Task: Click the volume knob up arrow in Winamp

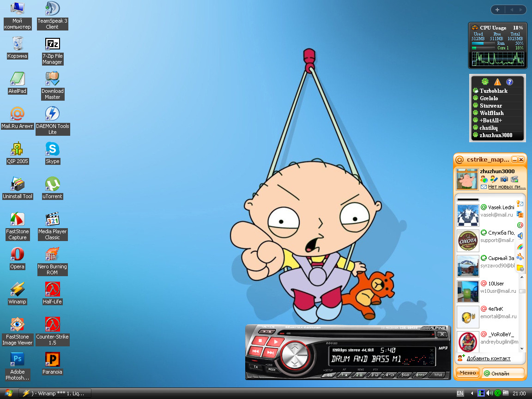Action: pos(295,347)
